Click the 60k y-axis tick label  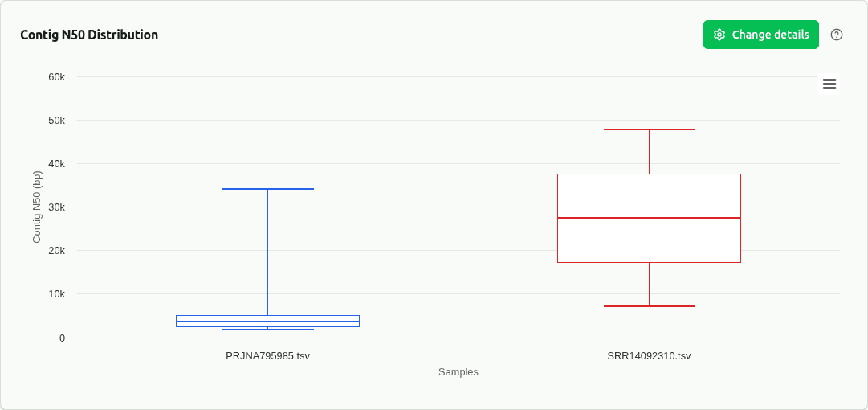[x=56, y=77]
